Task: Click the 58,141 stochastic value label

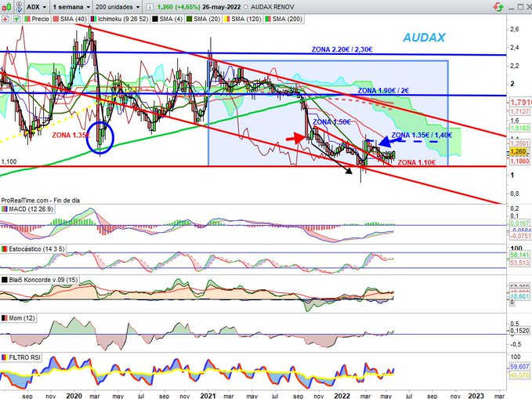Action: [519, 255]
